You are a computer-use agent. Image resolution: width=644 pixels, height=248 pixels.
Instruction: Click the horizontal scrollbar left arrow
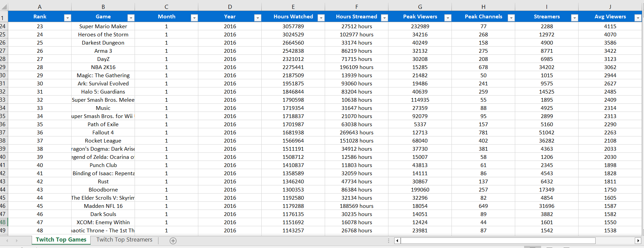pyautogui.click(x=397, y=241)
